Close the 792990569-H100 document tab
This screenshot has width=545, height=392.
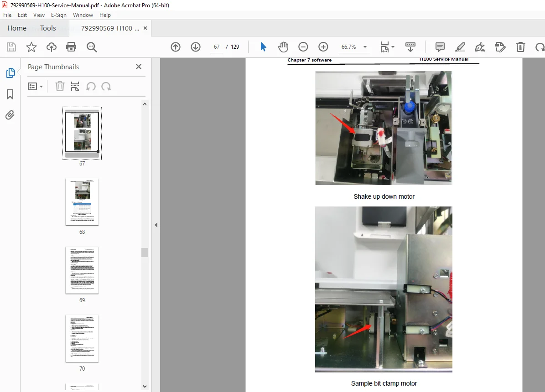(x=145, y=28)
